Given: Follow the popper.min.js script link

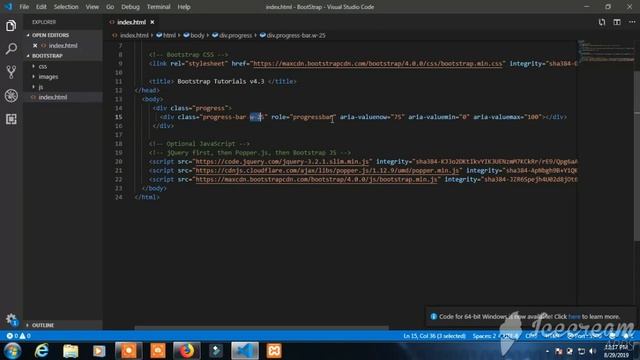Looking at the screenshot, I should (327, 171).
